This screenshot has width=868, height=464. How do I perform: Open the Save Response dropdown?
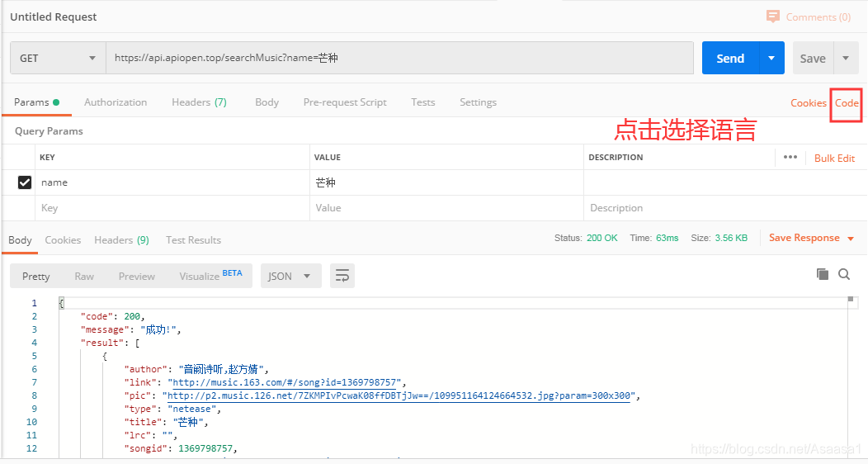tap(812, 238)
